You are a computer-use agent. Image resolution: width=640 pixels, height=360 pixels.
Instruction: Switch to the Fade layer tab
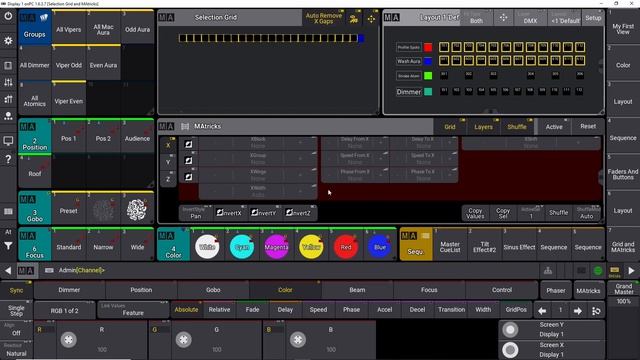click(252, 310)
